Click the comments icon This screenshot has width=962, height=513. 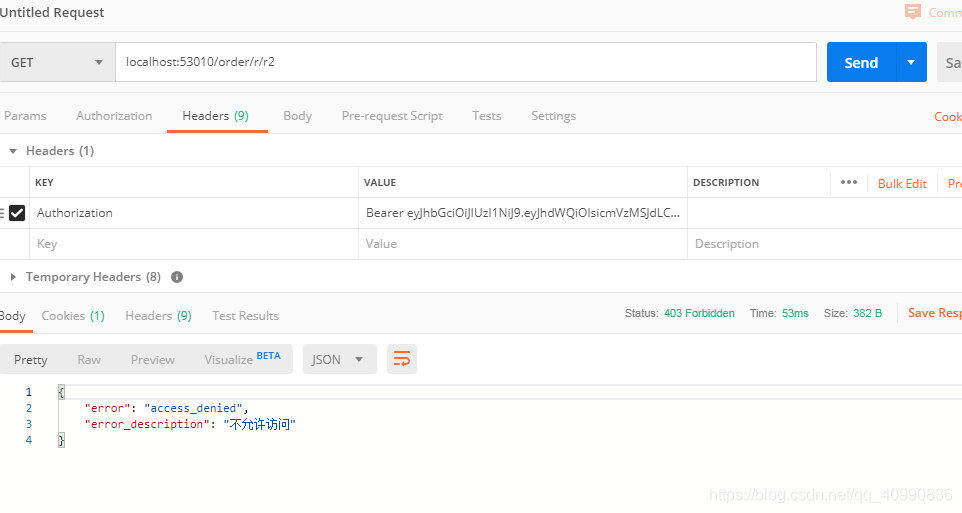913,12
